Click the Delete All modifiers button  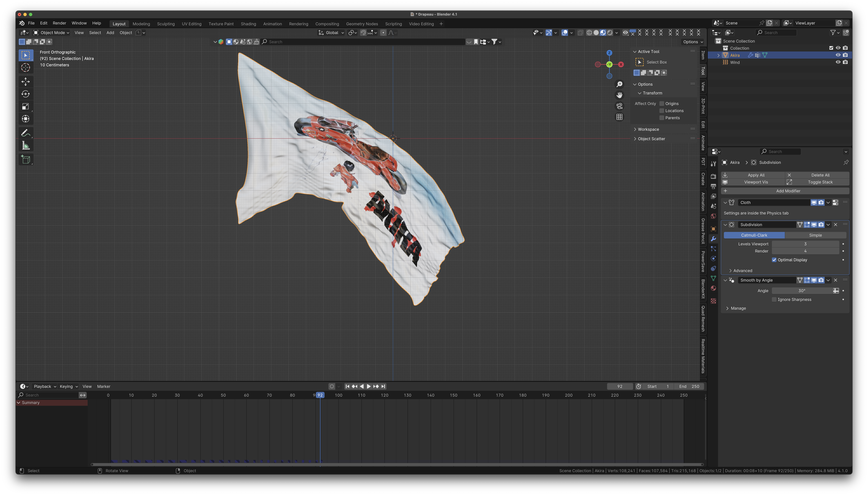817,175
